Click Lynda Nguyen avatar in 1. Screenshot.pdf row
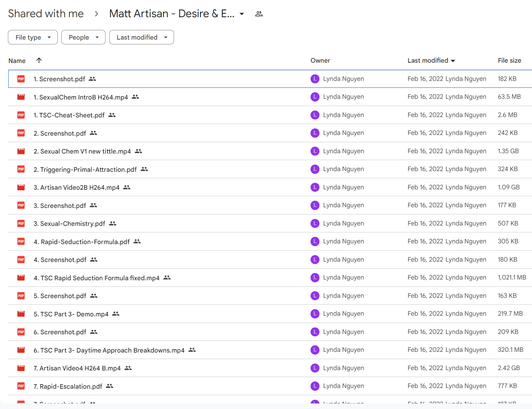 (315, 79)
